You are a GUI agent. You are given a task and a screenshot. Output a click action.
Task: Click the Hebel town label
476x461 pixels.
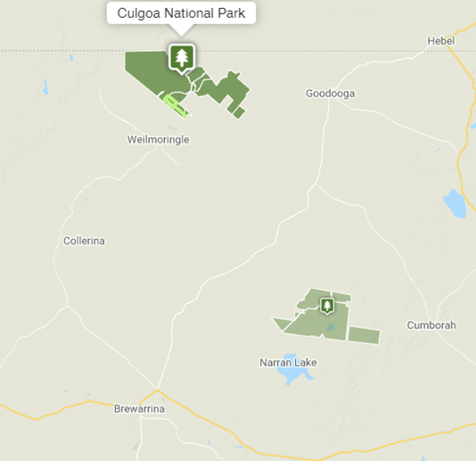[x=441, y=41]
